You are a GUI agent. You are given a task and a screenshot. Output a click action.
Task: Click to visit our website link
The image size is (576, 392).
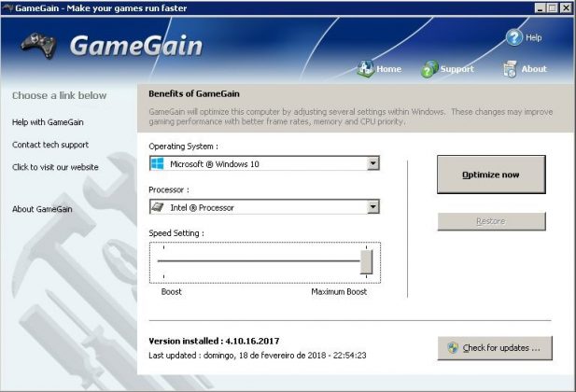pyautogui.click(x=55, y=167)
